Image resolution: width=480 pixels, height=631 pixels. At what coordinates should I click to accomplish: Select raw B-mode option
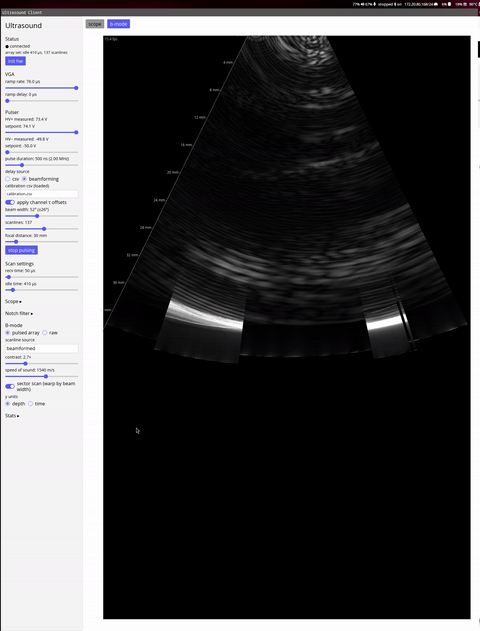pyautogui.click(x=45, y=333)
